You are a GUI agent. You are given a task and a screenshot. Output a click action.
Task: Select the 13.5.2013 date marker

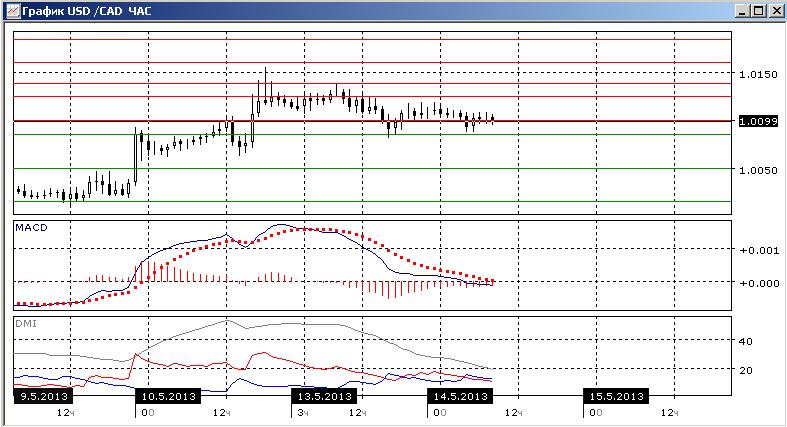(324, 396)
